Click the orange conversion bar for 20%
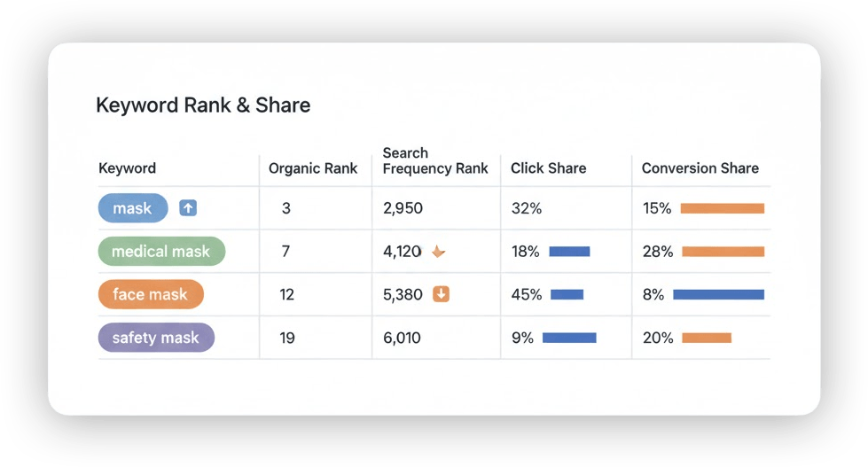Viewport: 868px width, 467px height. (x=707, y=338)
